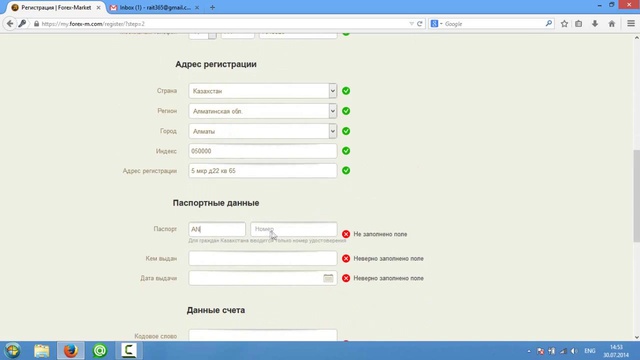Screen dimensions: 640x360
Task: Click the red error icon beside Кем выдан
Action: click(x=346, y=258)
